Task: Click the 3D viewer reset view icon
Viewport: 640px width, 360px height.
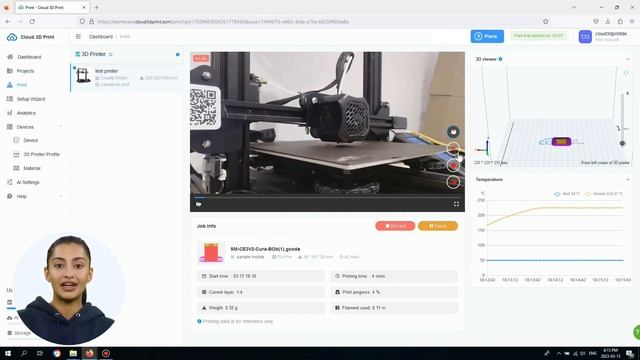Action: (x=626, y=73)
